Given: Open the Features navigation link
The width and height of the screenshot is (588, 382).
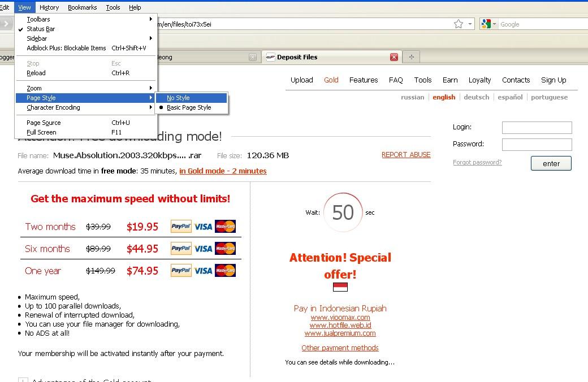Looking at the screenshot, I should (364, 80).
